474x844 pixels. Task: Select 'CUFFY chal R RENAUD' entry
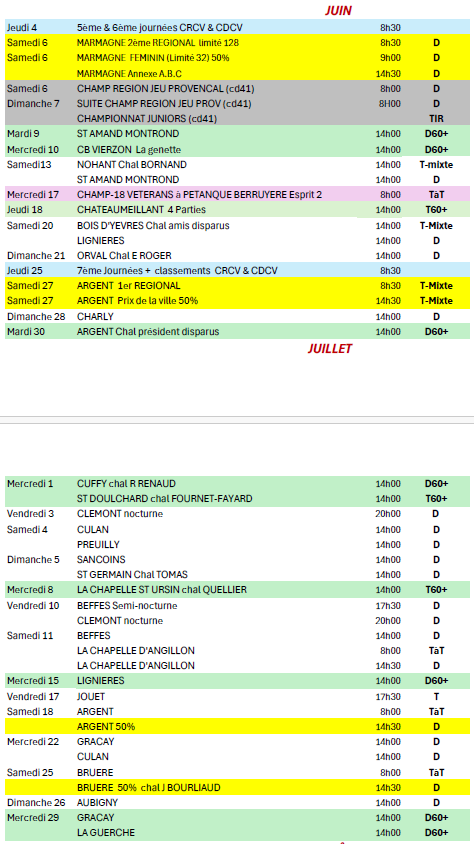point(126,484)
